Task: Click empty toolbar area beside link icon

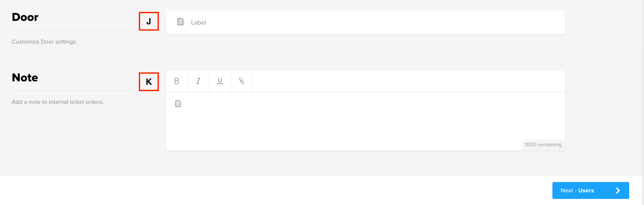Action: point(409,81)
